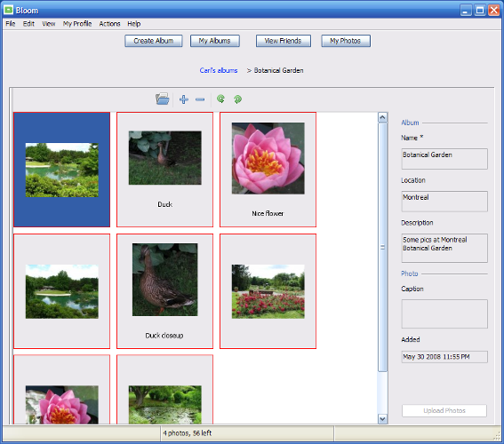504x444 pixels.
Task: Rotate photo clockwise with green arrow
Action: pos(237,99)
